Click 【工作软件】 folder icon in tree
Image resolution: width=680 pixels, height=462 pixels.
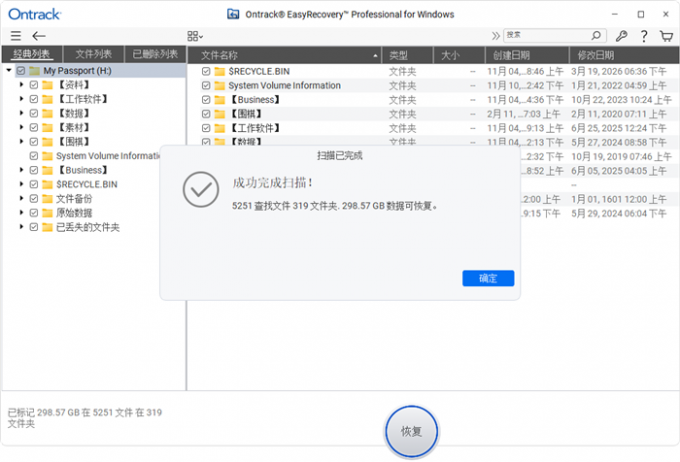[x=48, y=99]
